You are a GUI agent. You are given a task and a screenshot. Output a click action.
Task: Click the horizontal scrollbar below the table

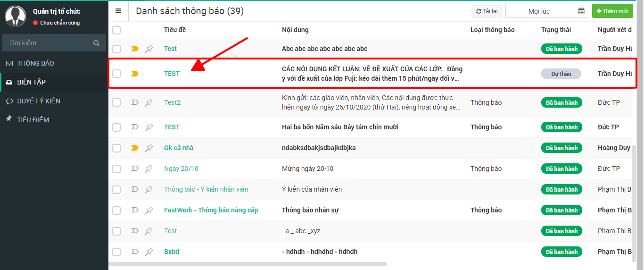248,264
